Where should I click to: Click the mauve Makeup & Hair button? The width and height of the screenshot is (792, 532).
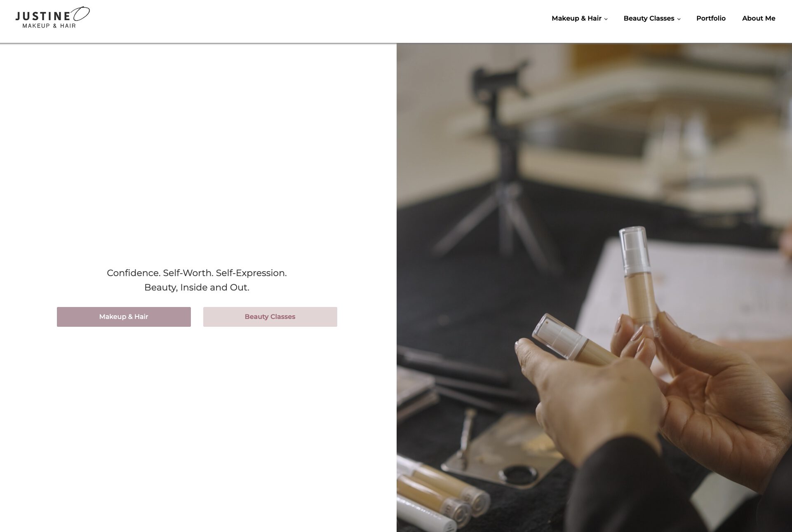(x=124, y=317)
